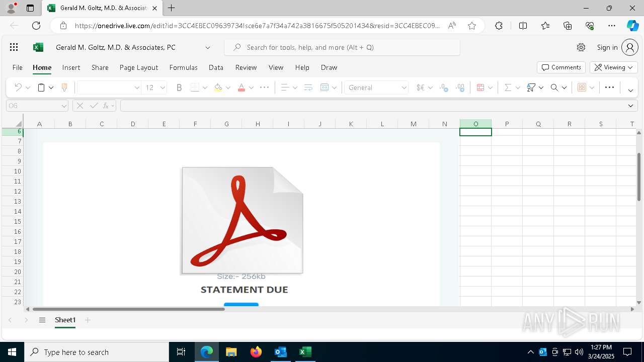The height and width of the screenshot is (362, 644).
Task: Open the Viewing mode dropdown
Action: [614, 67]
